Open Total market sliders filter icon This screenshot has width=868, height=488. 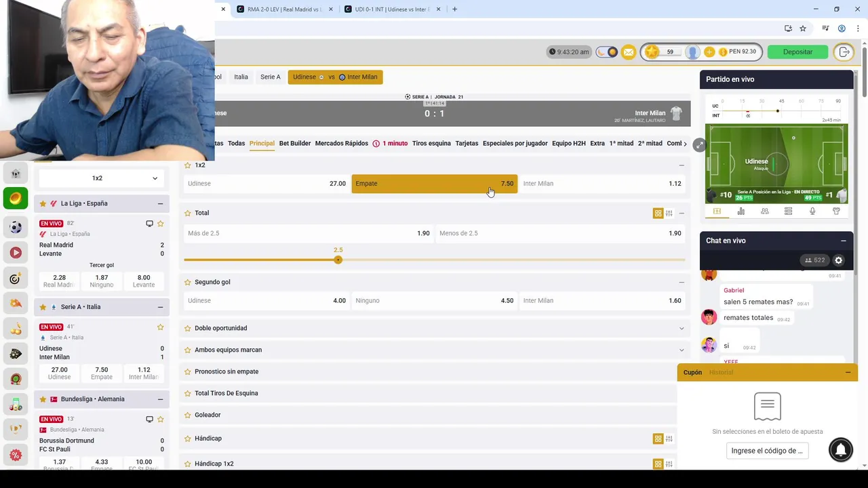[669, 213]
